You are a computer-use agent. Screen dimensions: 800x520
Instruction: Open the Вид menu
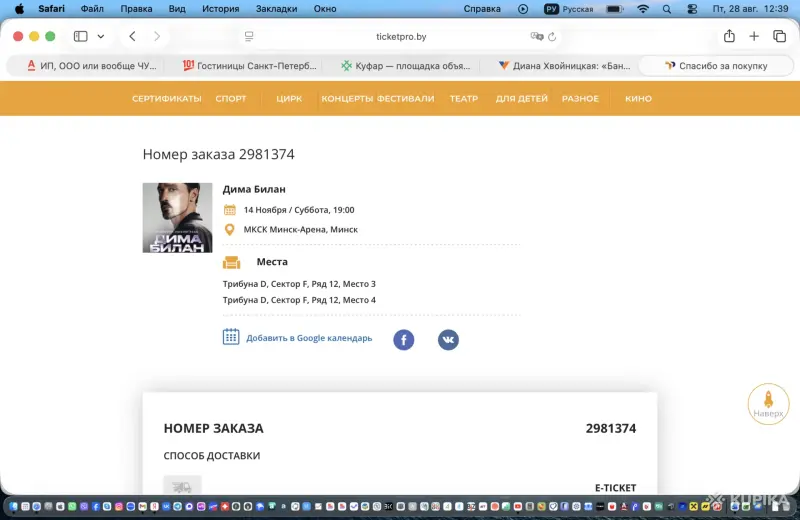[x=177, y=9]
